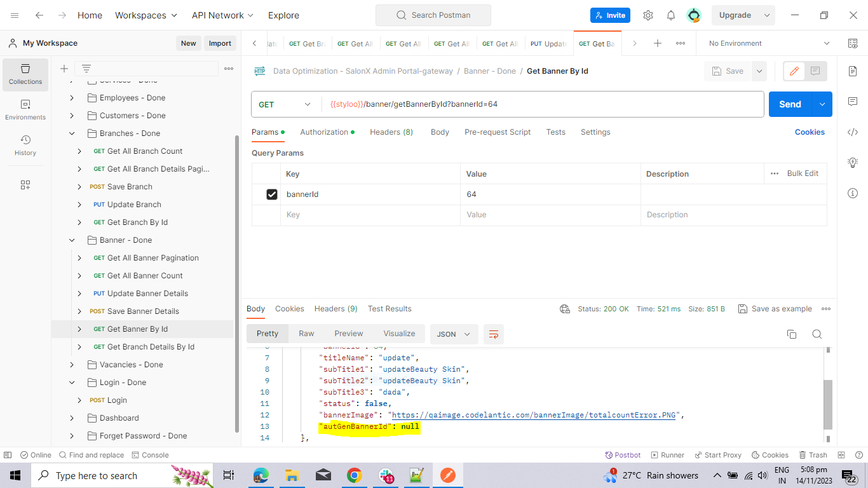Switch to the Headers (8) request tab
Image resolution: width=868 pixels, height=488 pixels.
point(391,132)
